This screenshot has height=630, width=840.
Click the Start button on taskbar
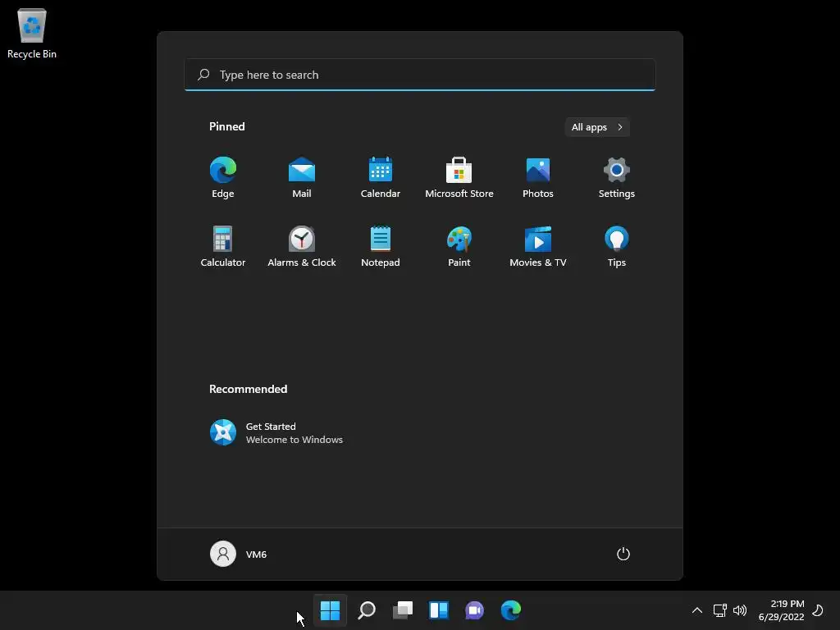click(x=330, y=609)
